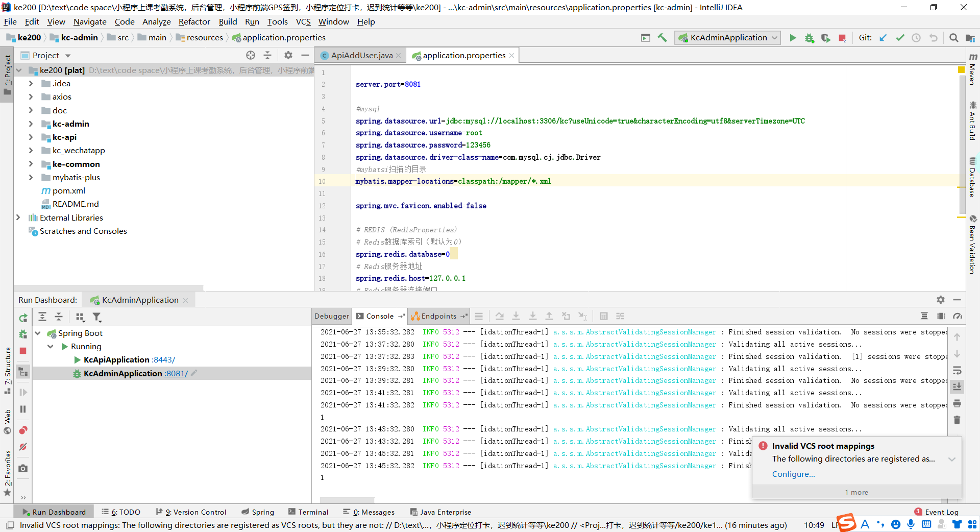Stop the running application in top toolbar
The height and width of the screenshot is (532, 980).
coord(842,38)
